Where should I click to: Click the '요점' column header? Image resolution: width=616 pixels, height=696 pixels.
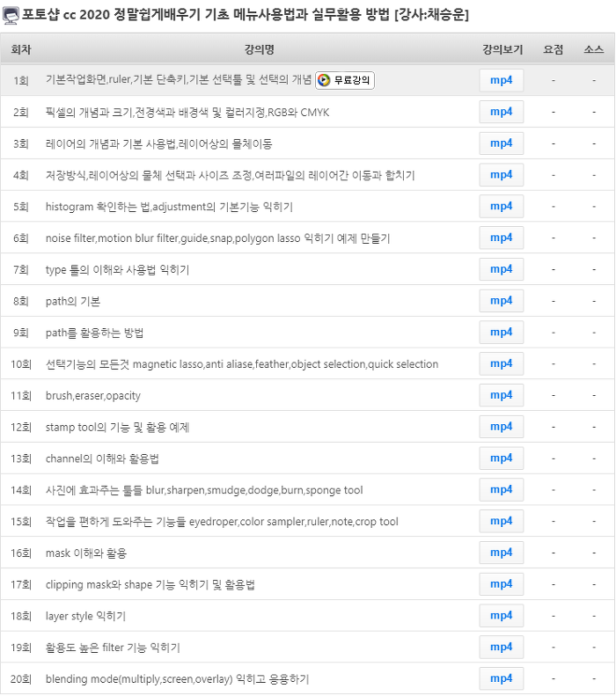click(x=553, y=49)
